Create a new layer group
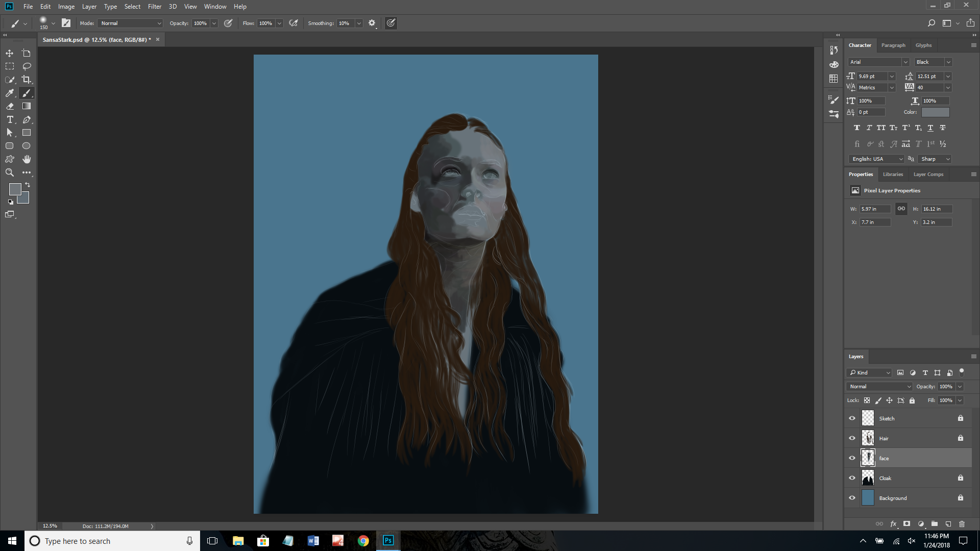This screenshot has width=980, height=551. (x=935, y=524)
